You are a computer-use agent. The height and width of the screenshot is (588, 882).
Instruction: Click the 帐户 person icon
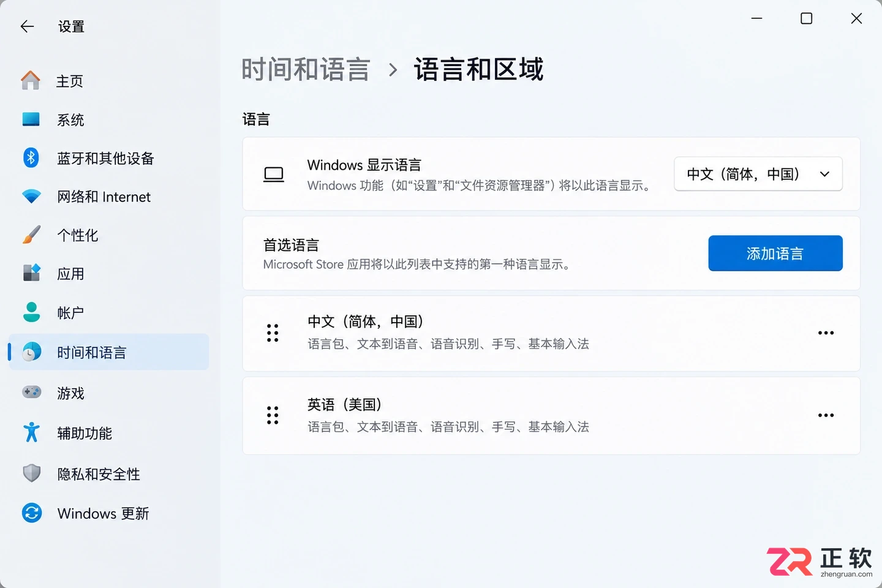(x=31, y=312)
